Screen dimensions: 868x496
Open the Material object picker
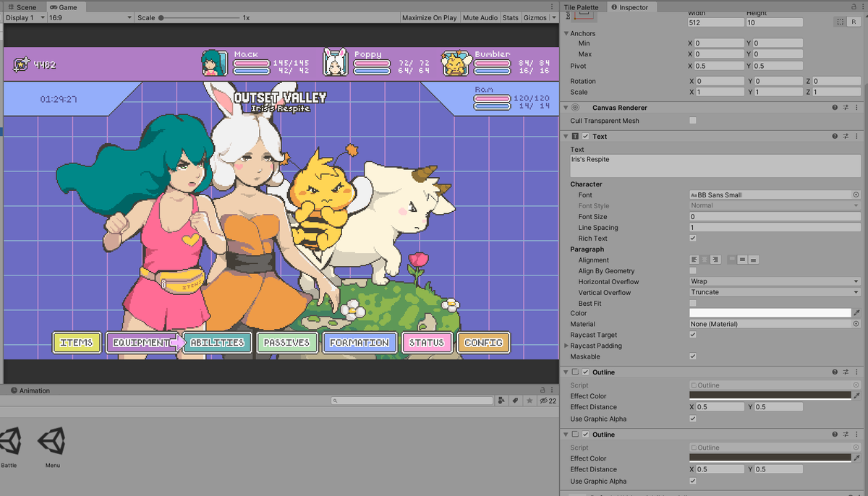click(x=856, y=325)
